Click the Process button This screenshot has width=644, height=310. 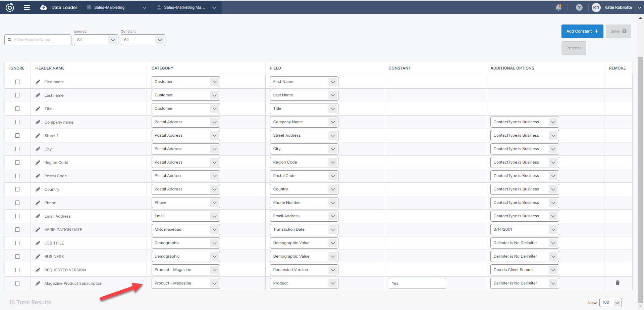(x=574, y=48)
